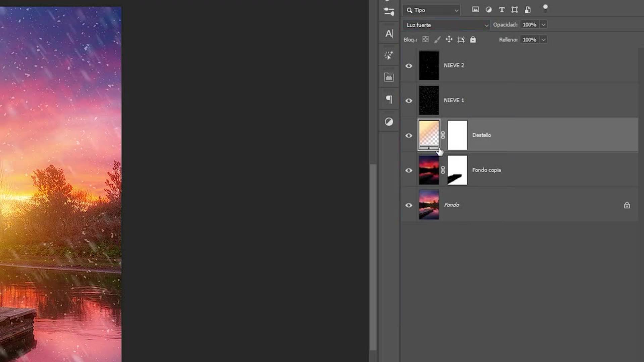Lock transparent pixels of the layer
This screenshot has height=362, width=644.
tap(425, 40)
